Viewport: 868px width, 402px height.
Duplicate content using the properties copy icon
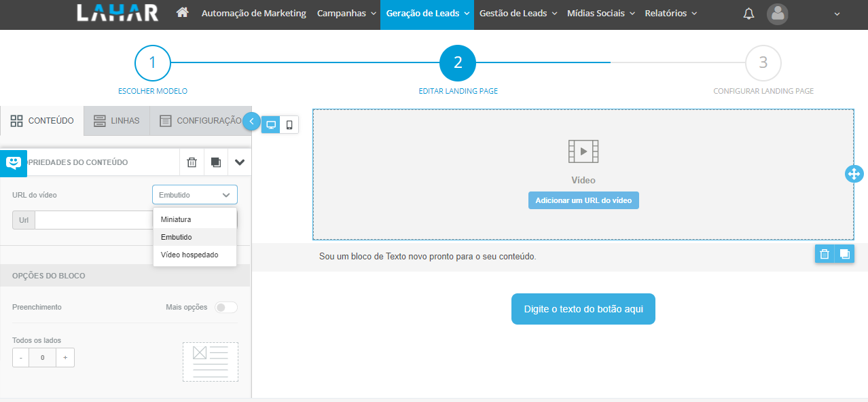click(216, 162)
